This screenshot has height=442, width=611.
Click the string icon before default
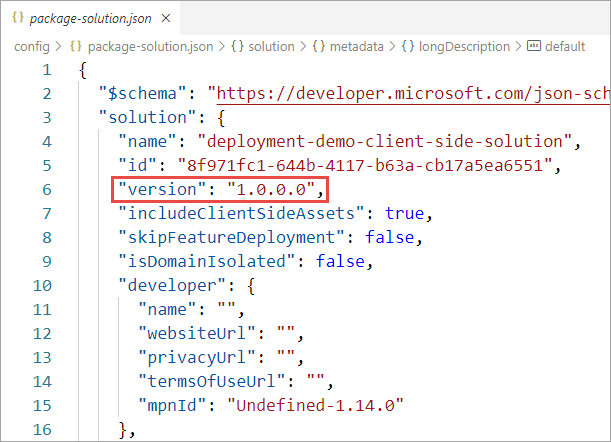(x=533, y=46)
